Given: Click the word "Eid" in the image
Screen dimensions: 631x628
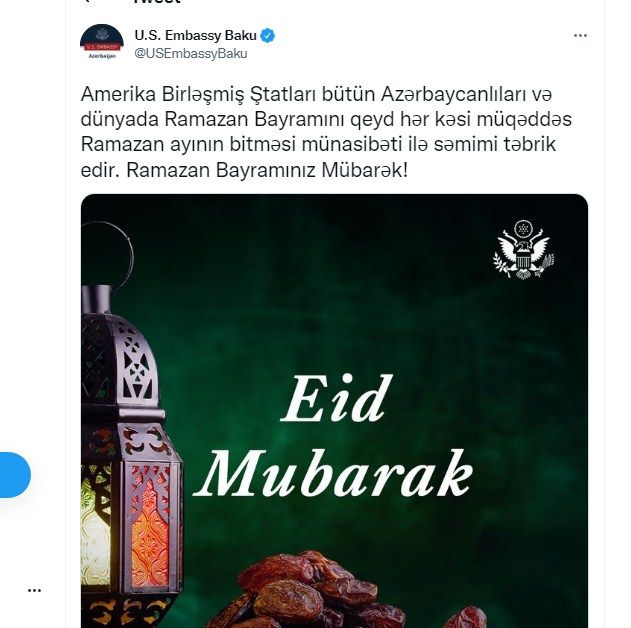Looking at the screenshot, I should click(336, 398).
